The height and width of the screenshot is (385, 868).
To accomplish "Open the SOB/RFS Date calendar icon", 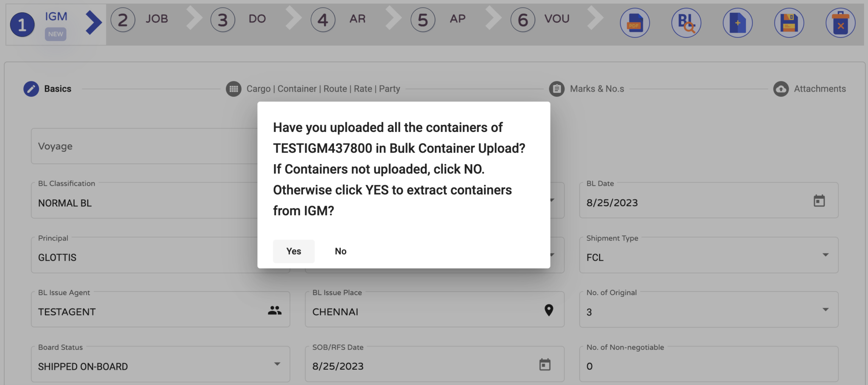I will (545, 364).
